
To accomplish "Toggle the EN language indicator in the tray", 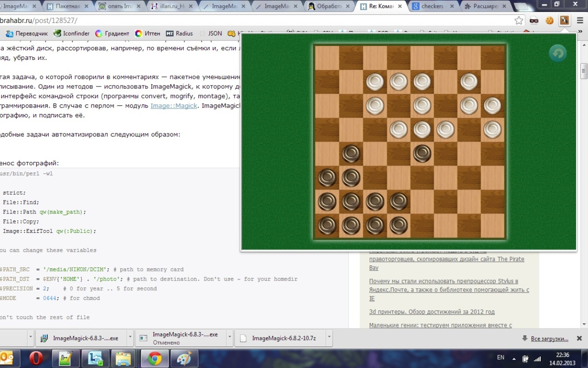I will pyautogui.click(x=501, y=357).
